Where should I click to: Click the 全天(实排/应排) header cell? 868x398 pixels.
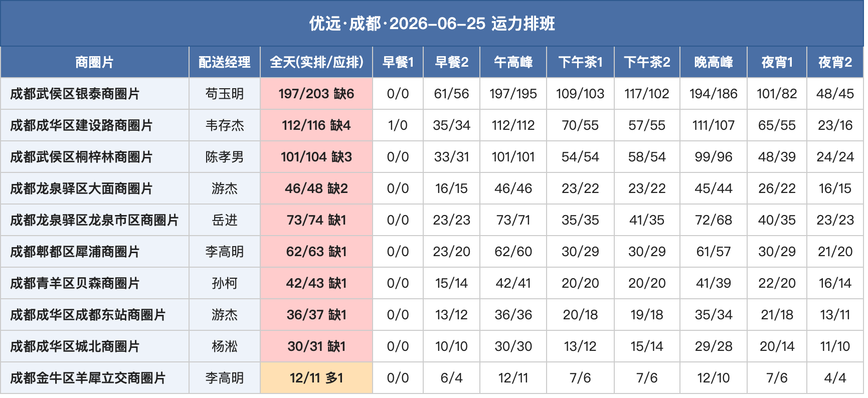316,62
